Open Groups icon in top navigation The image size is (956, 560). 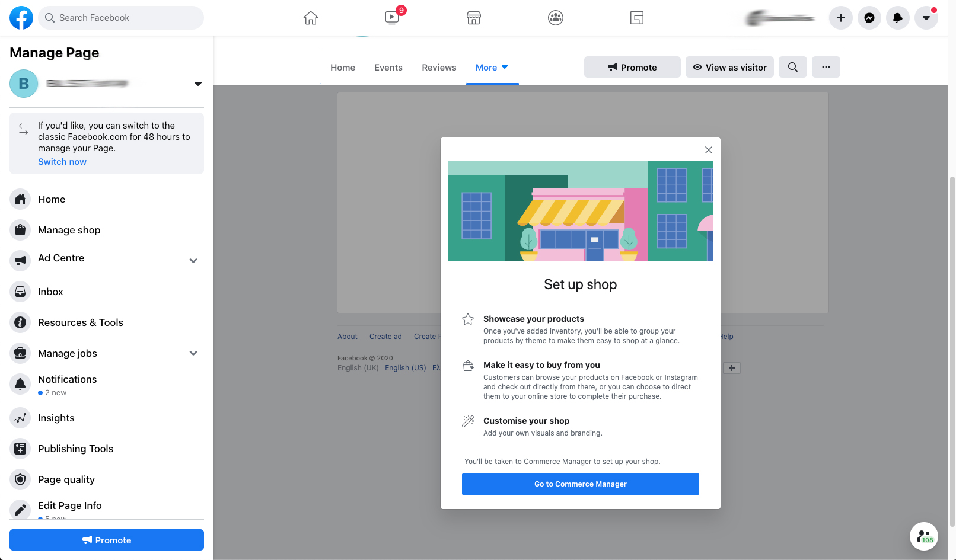[556, 18]
